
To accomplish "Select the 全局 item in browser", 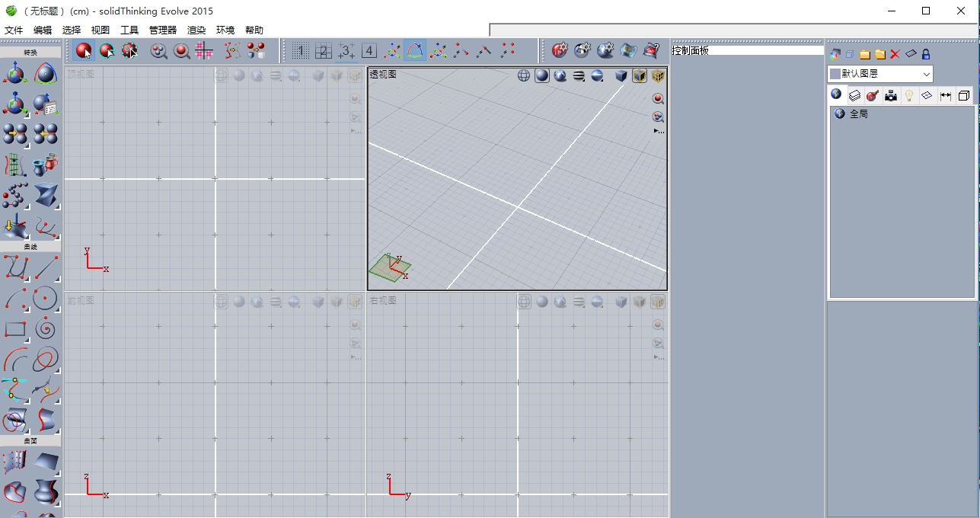I will [858, 114].
